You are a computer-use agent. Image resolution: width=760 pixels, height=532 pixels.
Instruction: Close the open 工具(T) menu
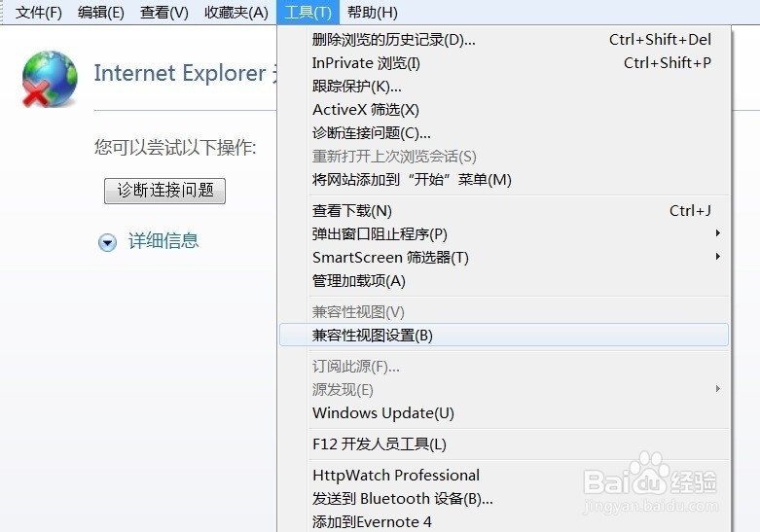point(308,12)
